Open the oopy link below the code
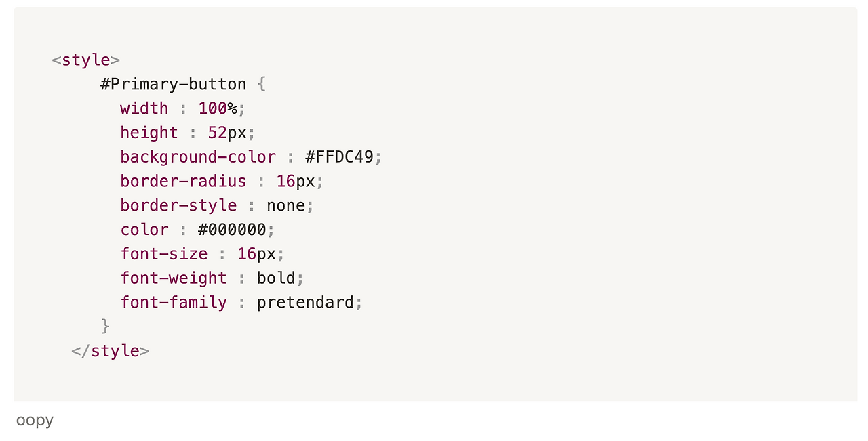This screenshot has height=441, width=868. (35, 420)
